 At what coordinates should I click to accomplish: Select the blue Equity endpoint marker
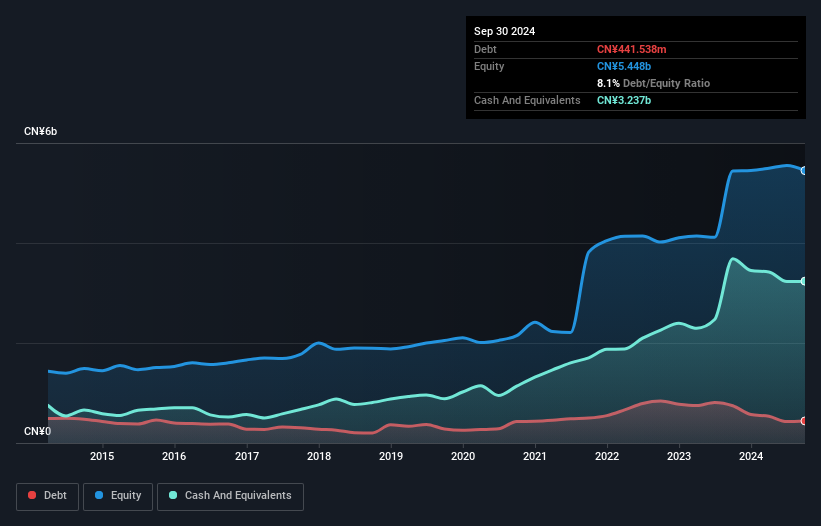(804, 171)
